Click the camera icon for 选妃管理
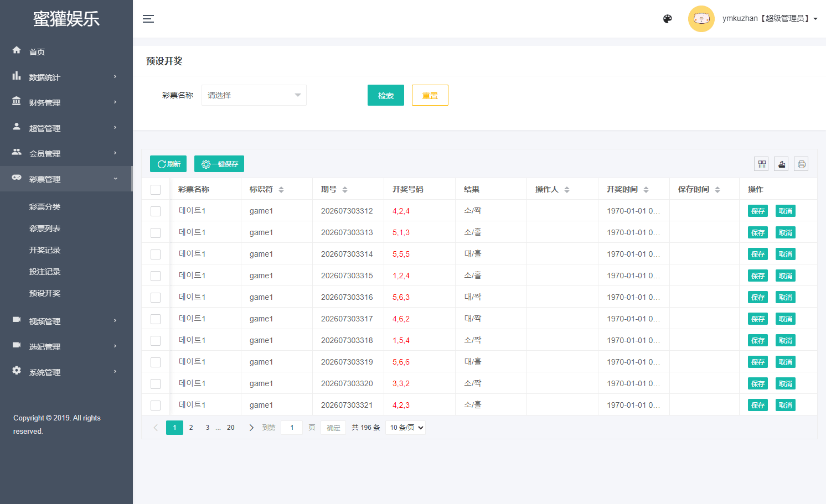 click(x=17, y=345)
